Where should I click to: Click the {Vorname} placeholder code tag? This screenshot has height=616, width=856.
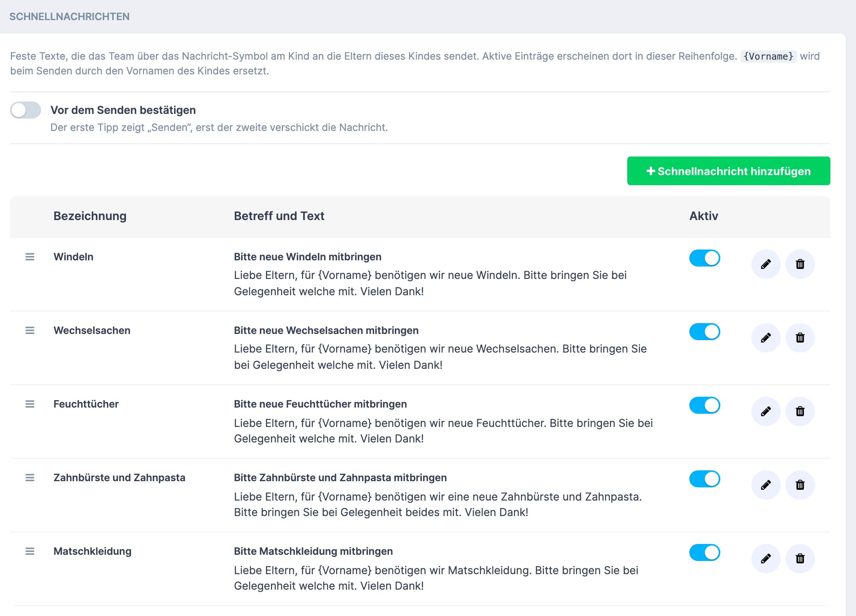point(768,56)
